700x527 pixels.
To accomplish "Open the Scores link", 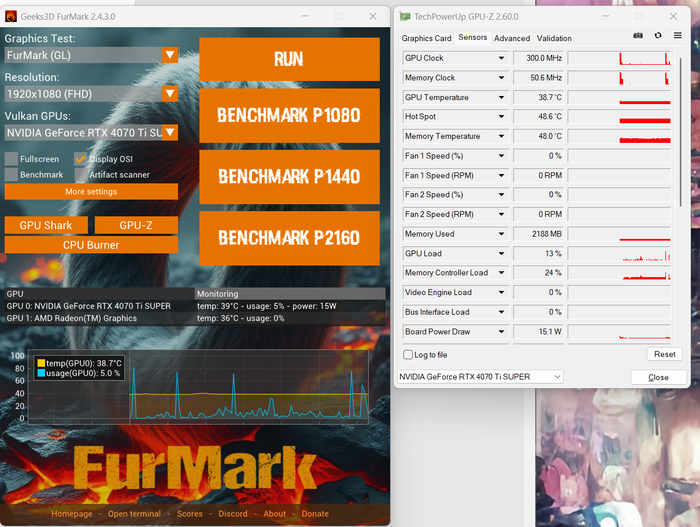I will point(190,514).
